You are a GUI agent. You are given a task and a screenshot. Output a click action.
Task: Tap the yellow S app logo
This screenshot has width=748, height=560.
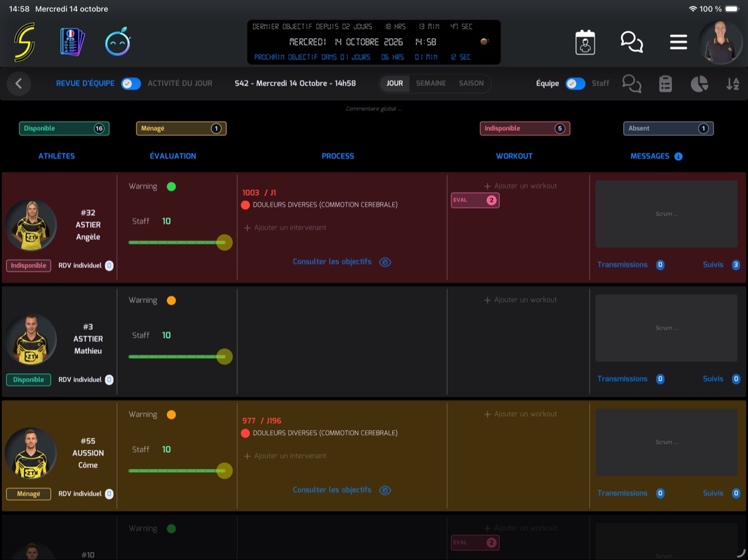(25, 42)
